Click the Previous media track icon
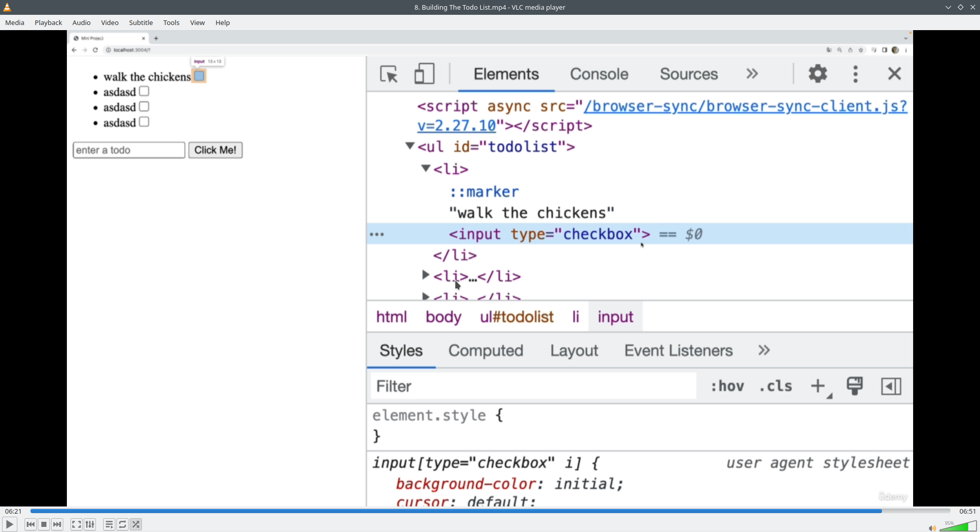 31,524
